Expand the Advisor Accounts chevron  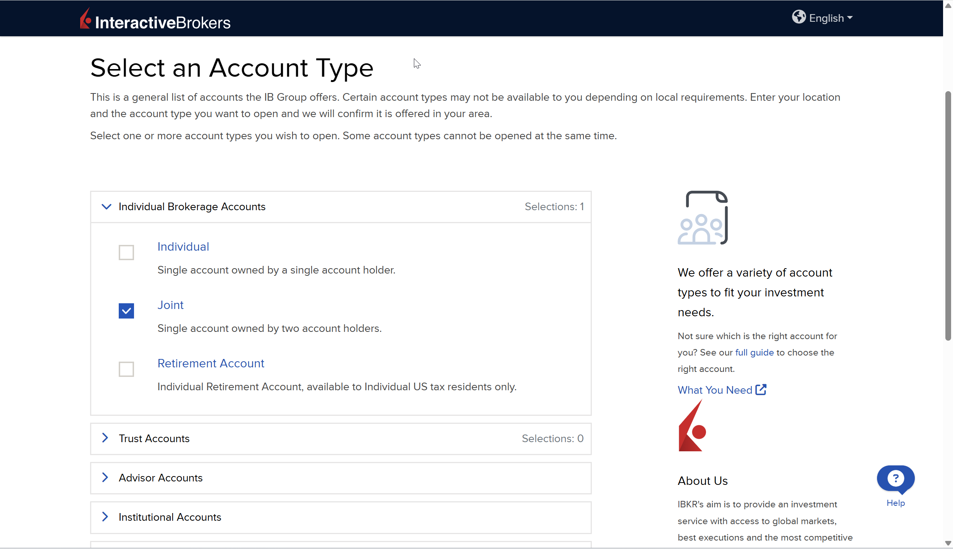[x=105, y=478]
